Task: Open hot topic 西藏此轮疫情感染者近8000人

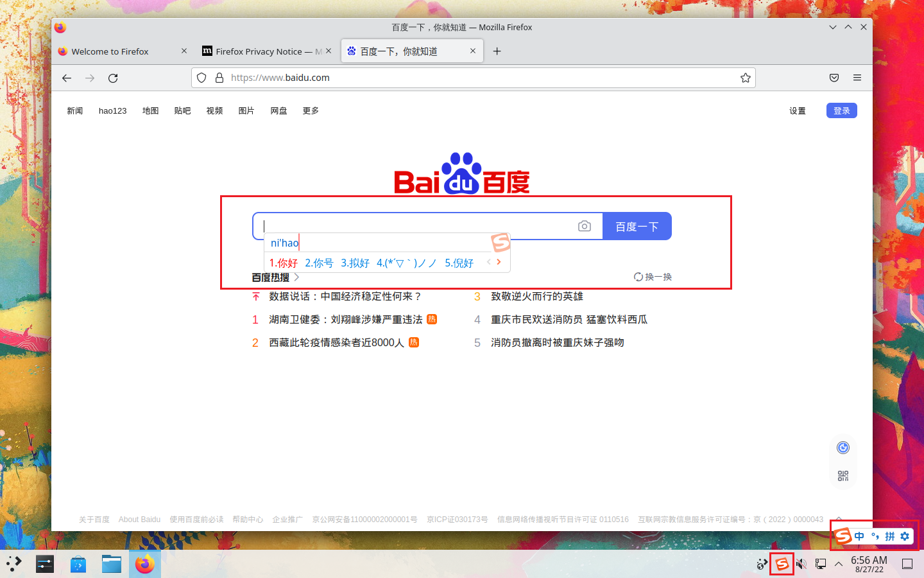Action: click(336, 342)
